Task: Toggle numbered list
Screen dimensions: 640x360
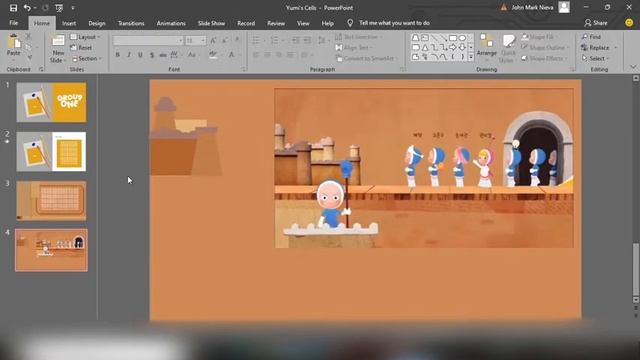Action: [x=275, y=40]
